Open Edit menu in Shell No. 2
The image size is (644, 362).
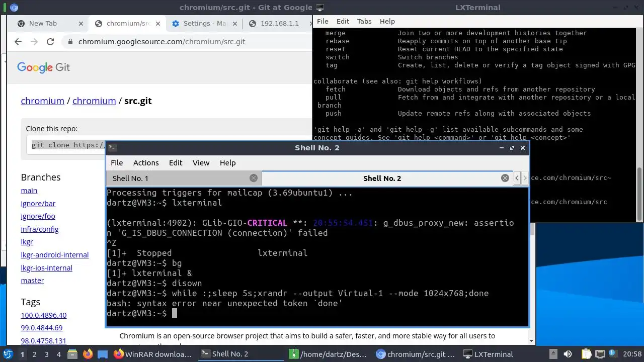[176, 163]
